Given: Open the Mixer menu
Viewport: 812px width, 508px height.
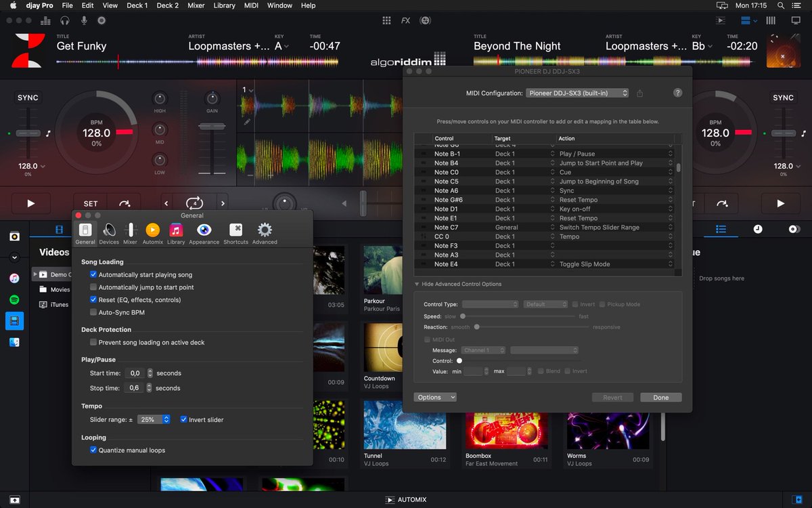Looking at the screenshot, I should 196,5.
